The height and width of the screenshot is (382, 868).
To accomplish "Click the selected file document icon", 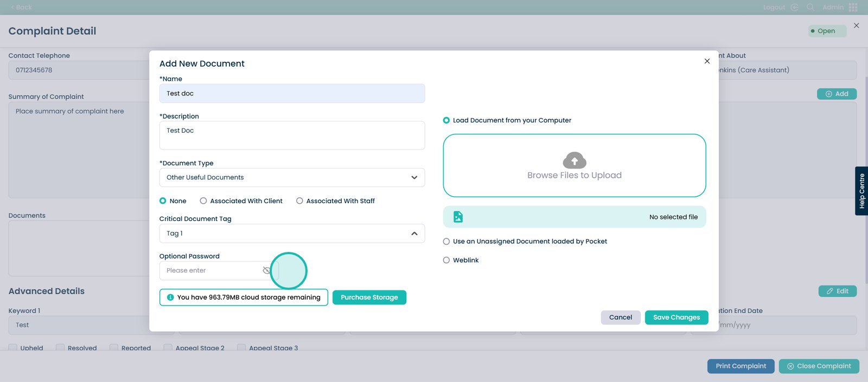I will (x=458, y=217).
